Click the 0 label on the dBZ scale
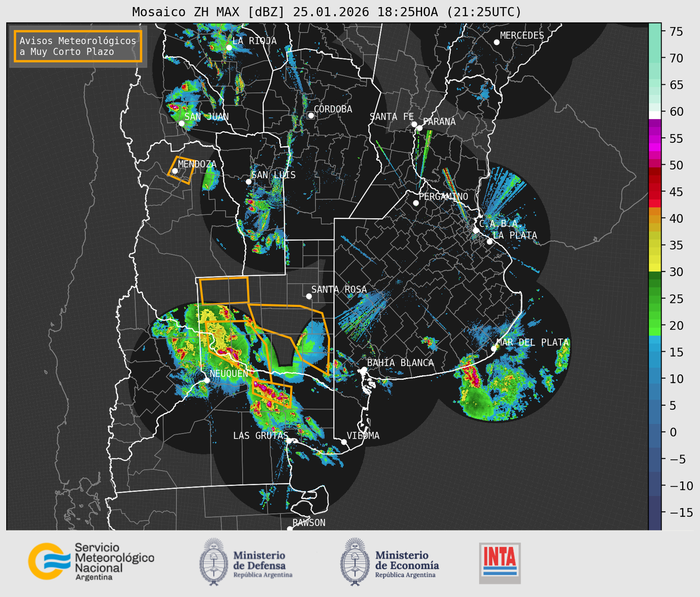Image resolution: width=700 pixels, height=597 pixels. pyautogui.click(x=673, y=432)
